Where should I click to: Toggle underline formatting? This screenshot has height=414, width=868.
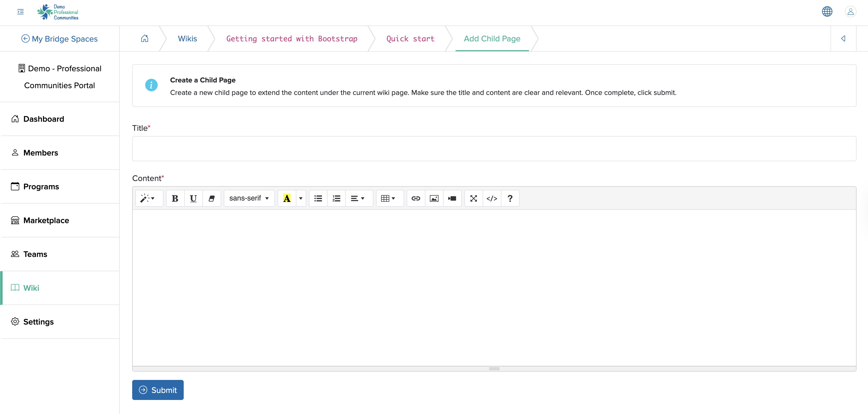[x=193, y=198]
